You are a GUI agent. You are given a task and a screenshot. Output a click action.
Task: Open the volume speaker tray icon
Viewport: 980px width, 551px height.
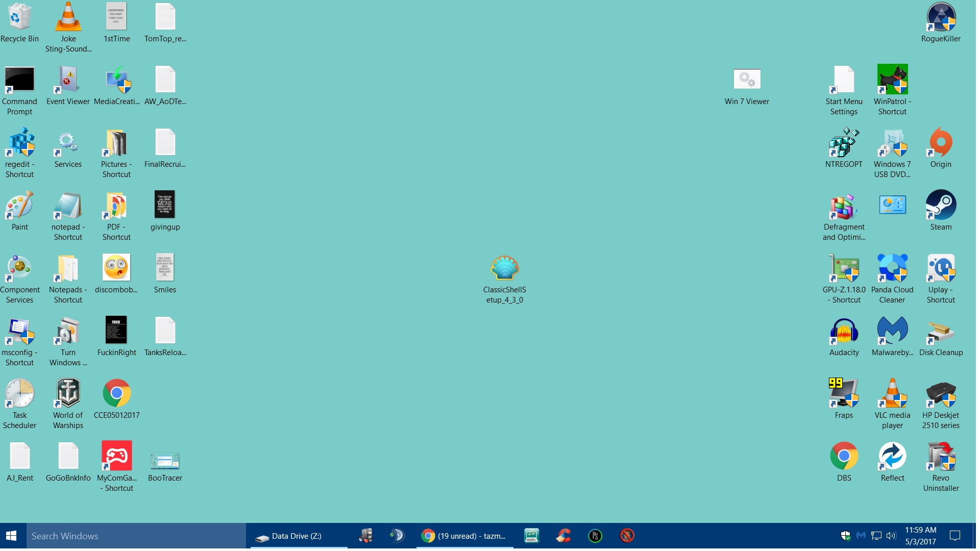[x=891, y=536]
